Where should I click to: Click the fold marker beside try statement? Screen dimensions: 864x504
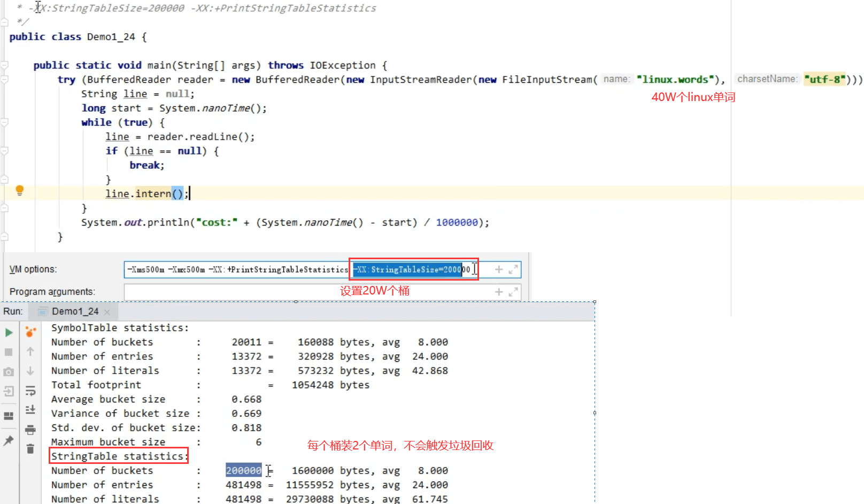4,80
